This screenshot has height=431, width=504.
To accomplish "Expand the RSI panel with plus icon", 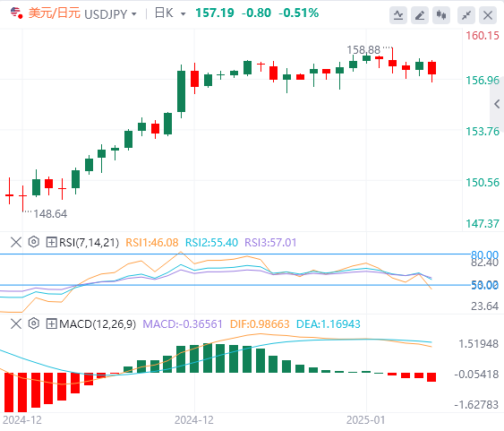I will pyautogui.click(x=51, y=242).
